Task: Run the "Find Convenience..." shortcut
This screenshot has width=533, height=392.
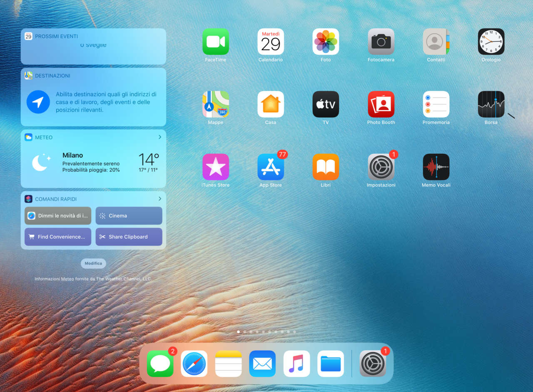Action: click(58, 237)
